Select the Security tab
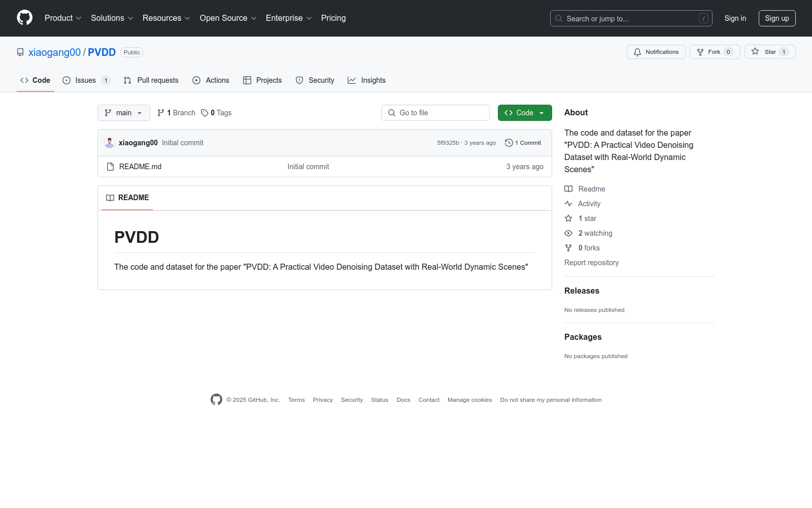Viewport: 812px width, 508px height. [x=315, y=80]
